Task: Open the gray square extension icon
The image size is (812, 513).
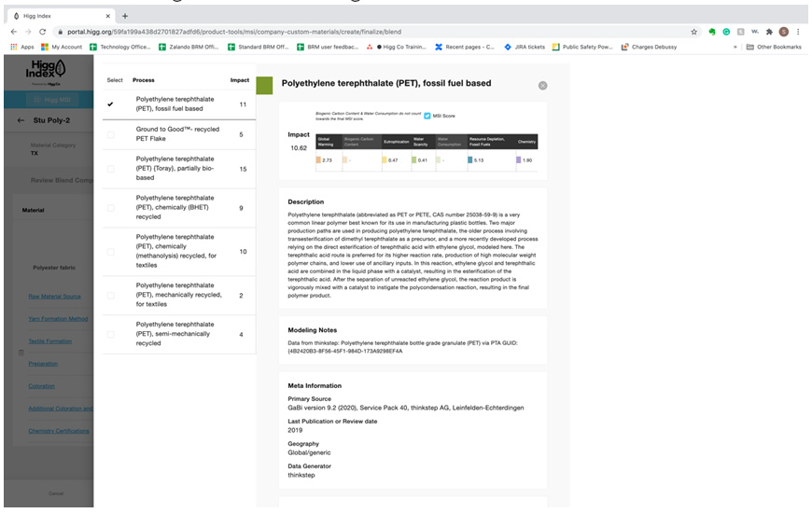Action: pos(740,32)
